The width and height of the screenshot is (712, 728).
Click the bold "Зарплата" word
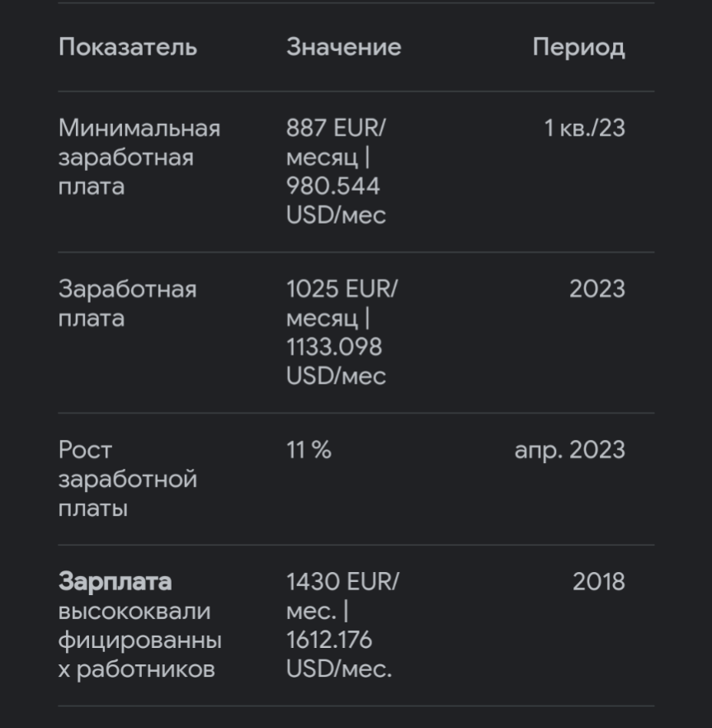(x=115, y=582)
